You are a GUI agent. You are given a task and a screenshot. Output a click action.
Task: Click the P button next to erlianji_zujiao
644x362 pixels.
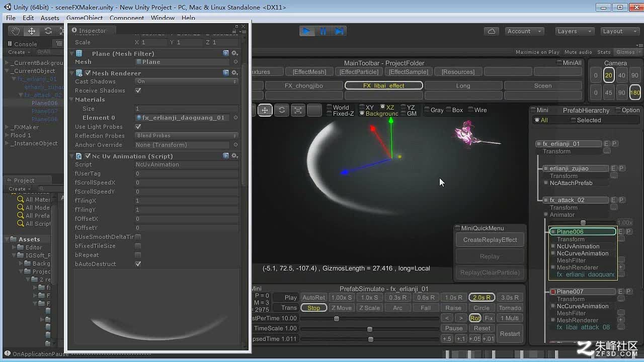coord(621,168)
